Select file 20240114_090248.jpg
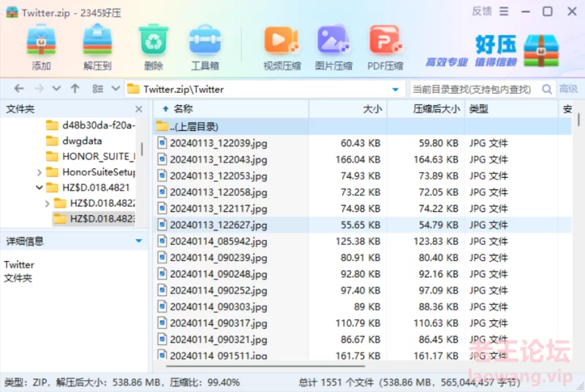Viewport: 585px width, 392px height. 362,274
